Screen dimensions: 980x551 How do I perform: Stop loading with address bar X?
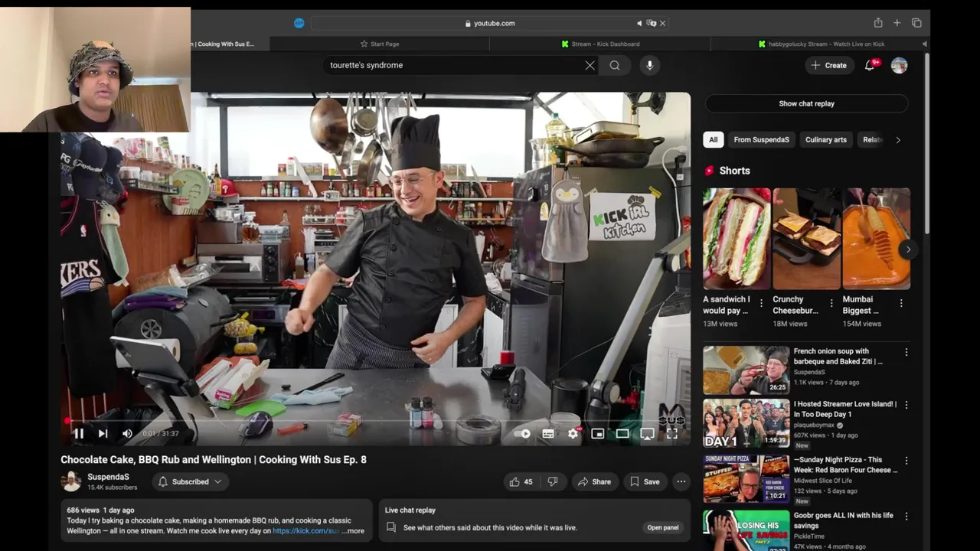(663, 23)
